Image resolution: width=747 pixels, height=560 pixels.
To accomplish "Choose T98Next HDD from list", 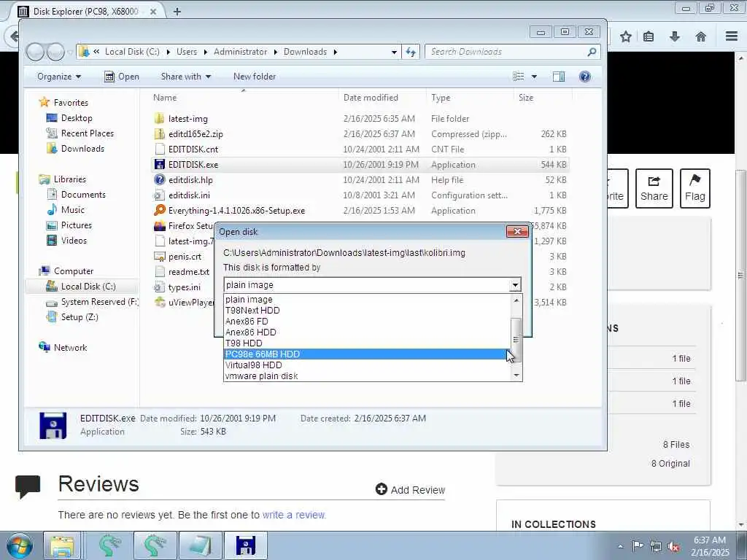I will [x=366, y=311].
